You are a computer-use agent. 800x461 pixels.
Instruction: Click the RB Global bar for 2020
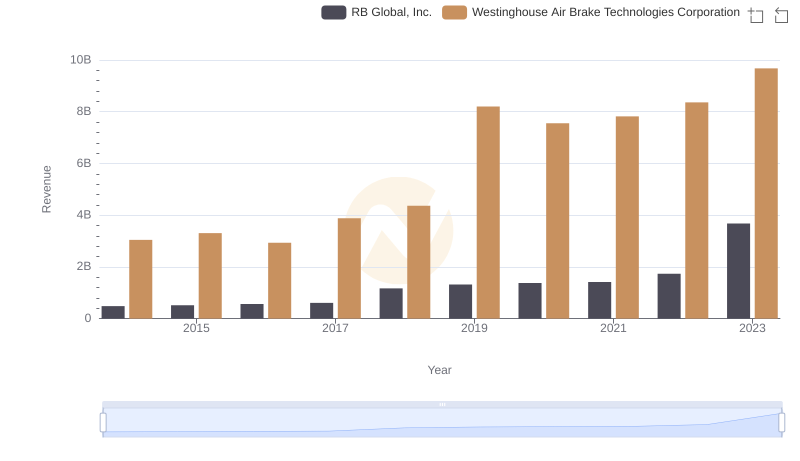[530, 300]
